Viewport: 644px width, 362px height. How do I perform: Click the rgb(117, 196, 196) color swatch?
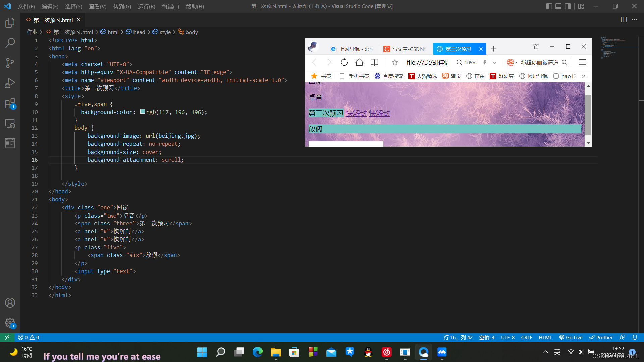(142, 112)
